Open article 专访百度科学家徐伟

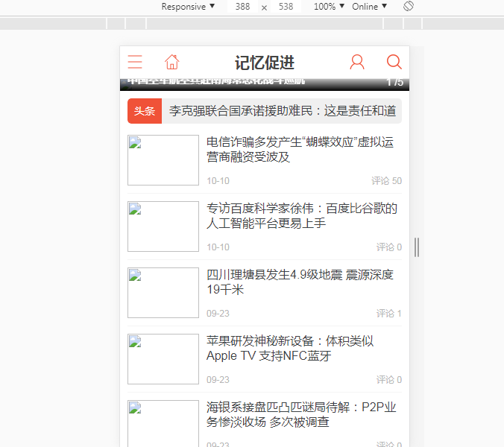(x=302, y=215)
